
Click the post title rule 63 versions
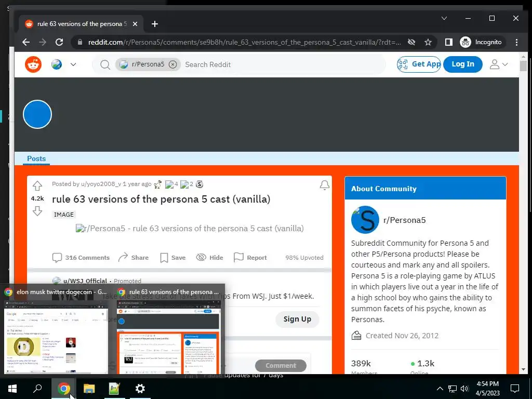[x=161, y=199]
